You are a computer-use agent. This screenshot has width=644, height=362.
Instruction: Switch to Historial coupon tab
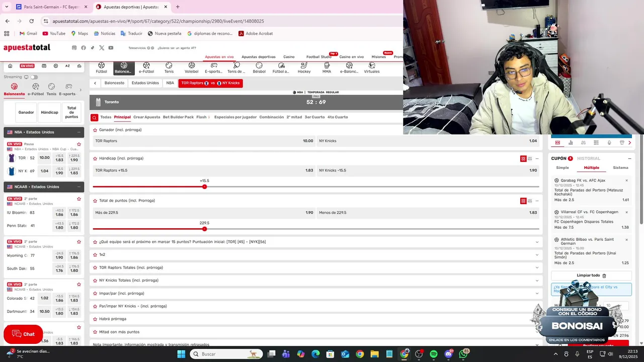pos(589,158)
